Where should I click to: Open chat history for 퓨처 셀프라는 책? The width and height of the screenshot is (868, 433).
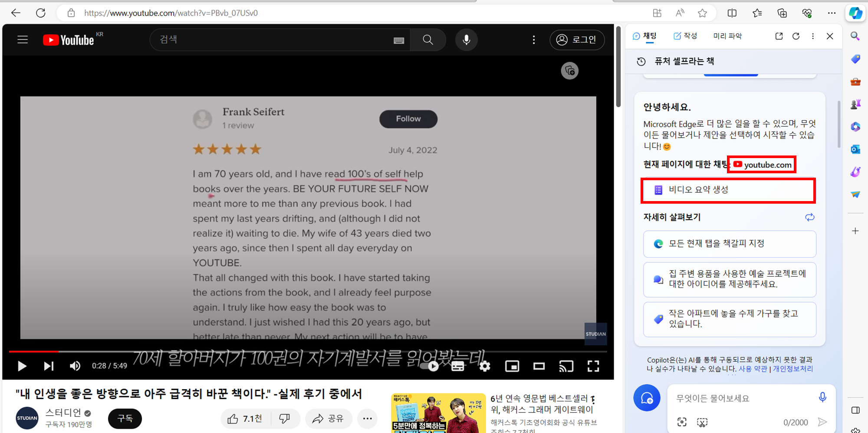tap(641, 61)
